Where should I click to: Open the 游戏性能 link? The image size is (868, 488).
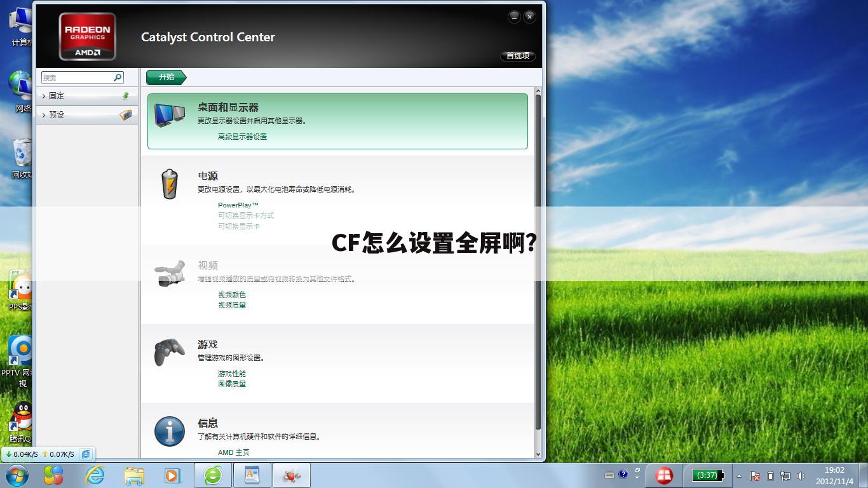coord(232,374)
